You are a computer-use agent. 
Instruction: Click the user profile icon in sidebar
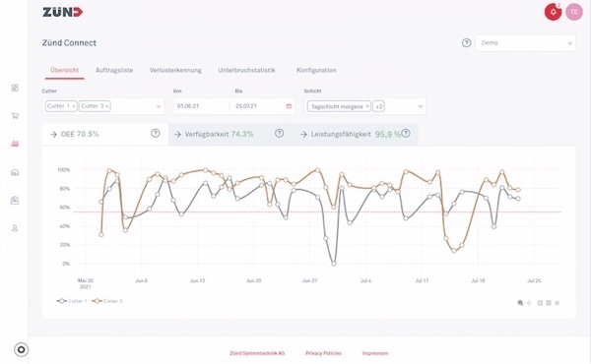click(15, 228)
